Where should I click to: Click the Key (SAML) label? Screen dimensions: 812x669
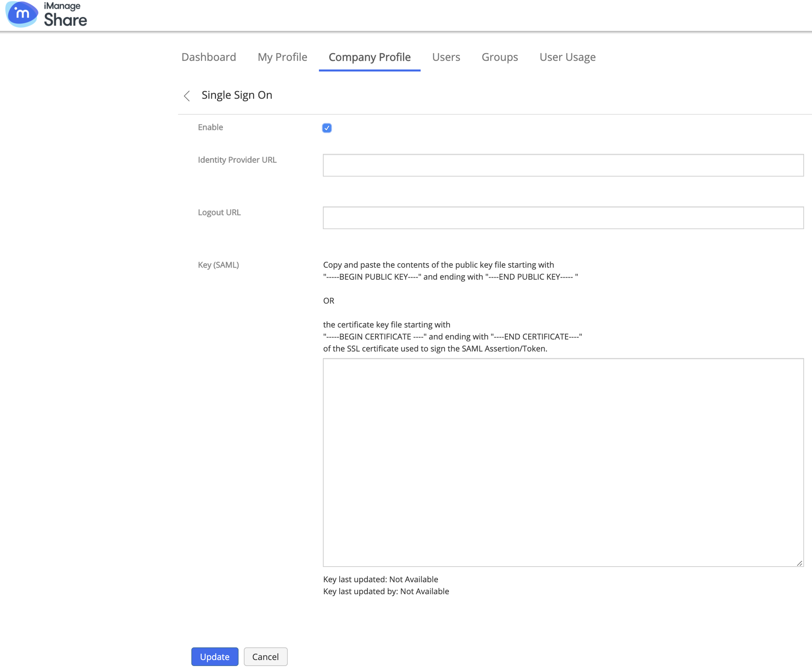(x=218, y=265)
